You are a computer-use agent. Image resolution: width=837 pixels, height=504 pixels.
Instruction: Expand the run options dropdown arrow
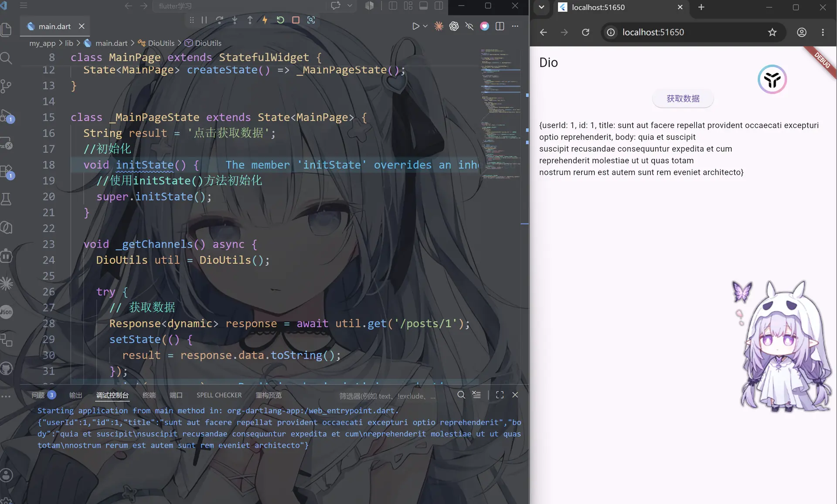pyautogui.click(x=425, y=26)
